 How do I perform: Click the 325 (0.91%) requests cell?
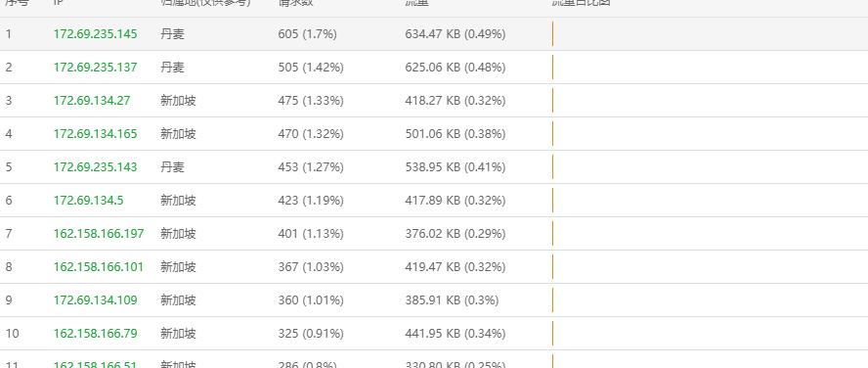311,333
